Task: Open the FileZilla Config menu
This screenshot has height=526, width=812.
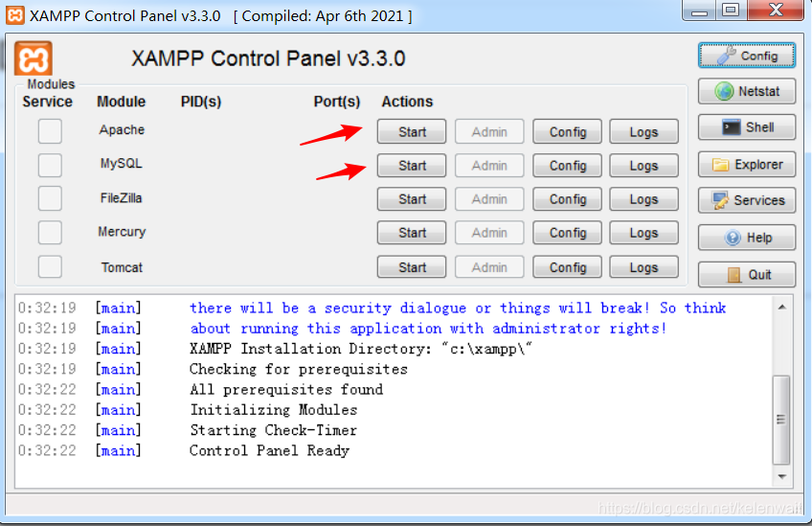Action: [x=568, y=199]
